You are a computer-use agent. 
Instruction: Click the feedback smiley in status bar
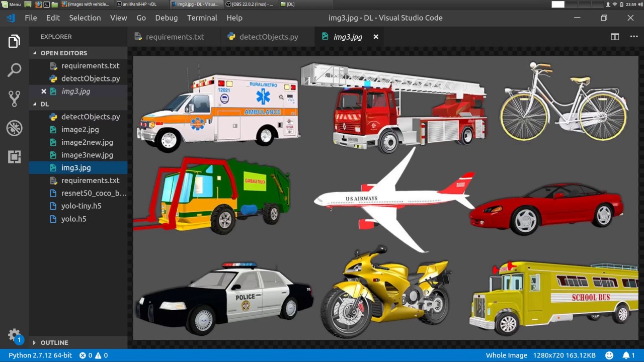click(609, 355)
